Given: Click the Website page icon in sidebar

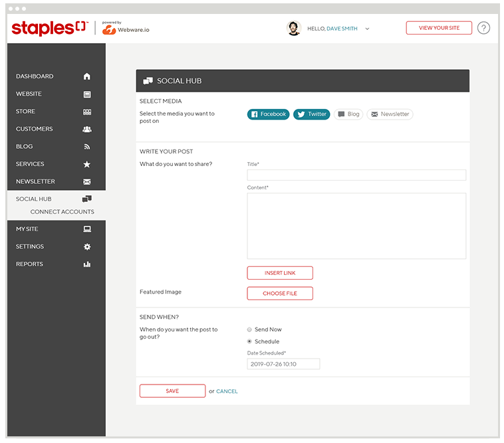Looking at the screenshot, I should [x=87, y=94].
